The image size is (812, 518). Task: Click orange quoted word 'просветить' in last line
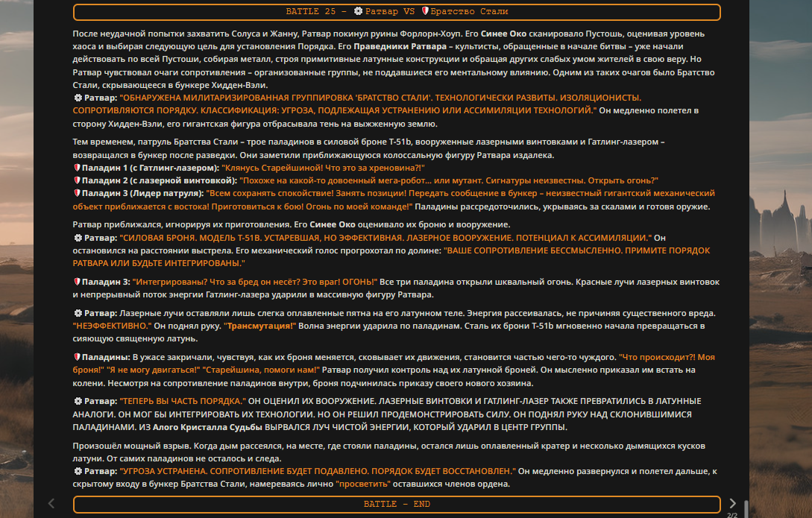[364, 484]
